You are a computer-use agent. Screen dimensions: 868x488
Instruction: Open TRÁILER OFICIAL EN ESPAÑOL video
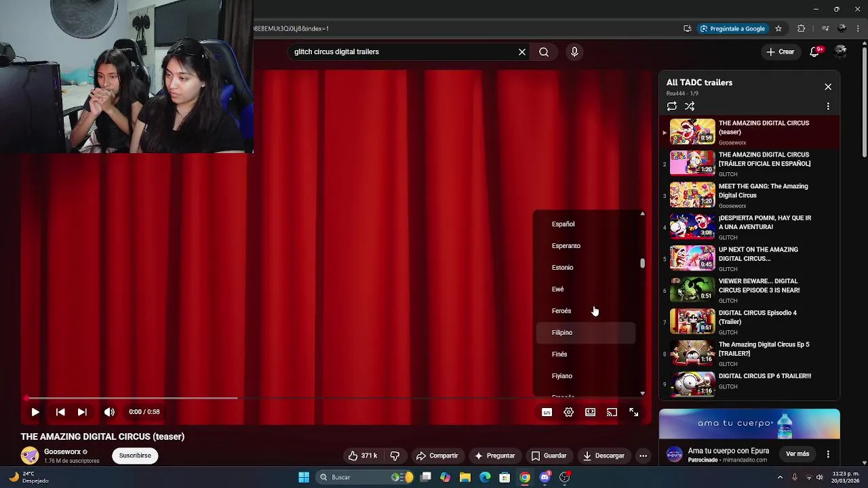pos(749,163)
